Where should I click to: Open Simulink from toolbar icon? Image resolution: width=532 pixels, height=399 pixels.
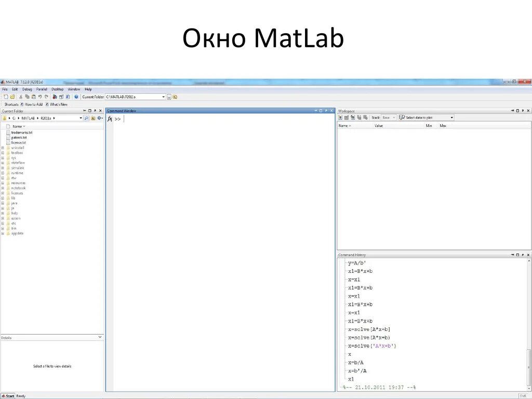point(55,97)
